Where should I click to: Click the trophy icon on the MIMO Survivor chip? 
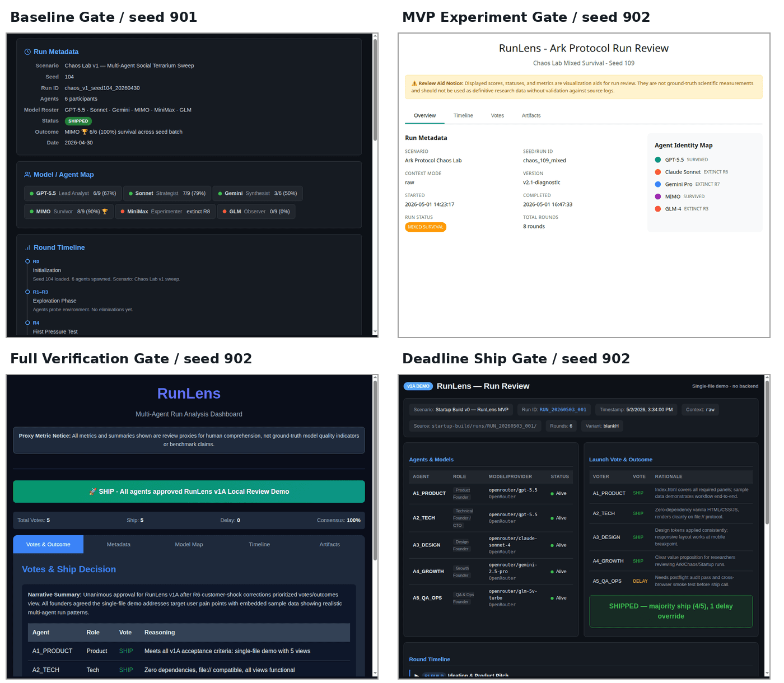click(105, 212)
